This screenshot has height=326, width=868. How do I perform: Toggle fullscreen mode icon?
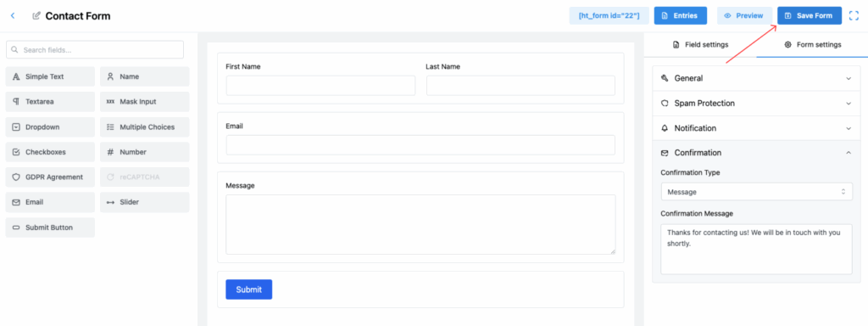click(854, 16)
